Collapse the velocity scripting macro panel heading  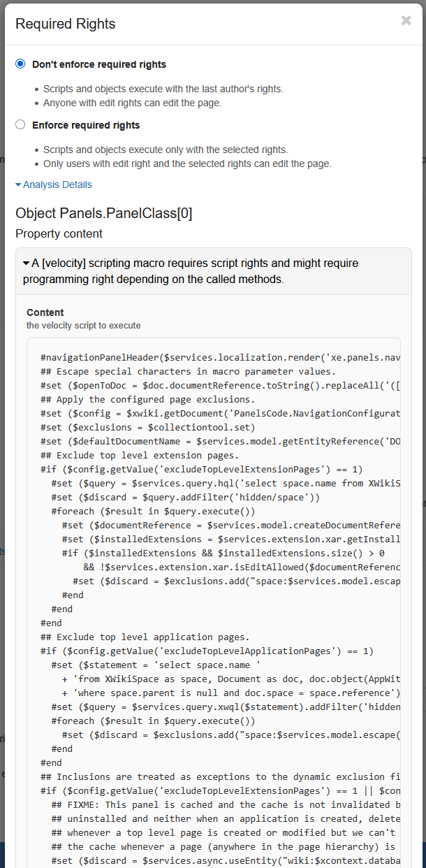click(x=190, y=270)
